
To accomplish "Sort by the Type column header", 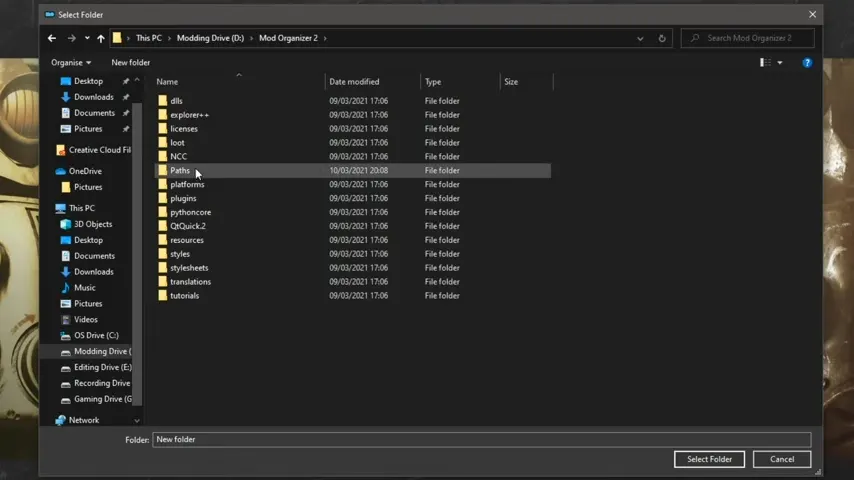I will pyautogui.click(x=433, y=82).
